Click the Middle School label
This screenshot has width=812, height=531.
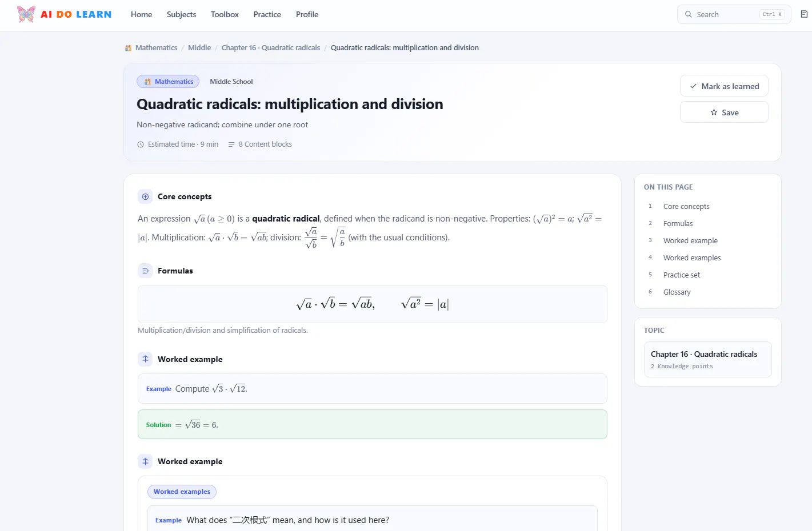[231, 82]
